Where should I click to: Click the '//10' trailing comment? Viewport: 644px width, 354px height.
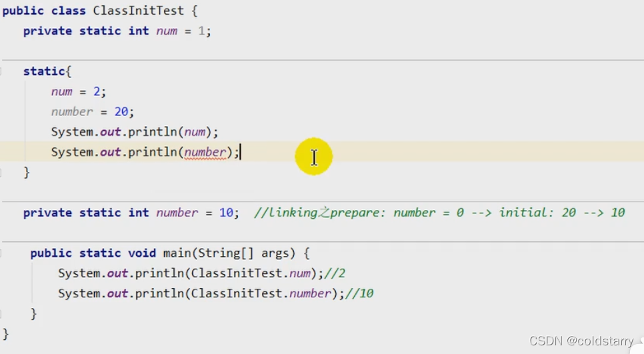point(359,293)
